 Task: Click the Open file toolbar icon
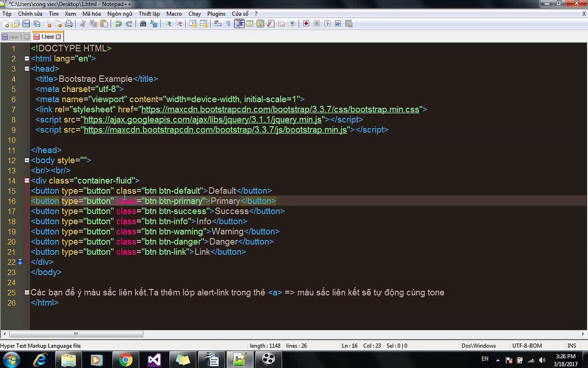(x=15, y=24)
